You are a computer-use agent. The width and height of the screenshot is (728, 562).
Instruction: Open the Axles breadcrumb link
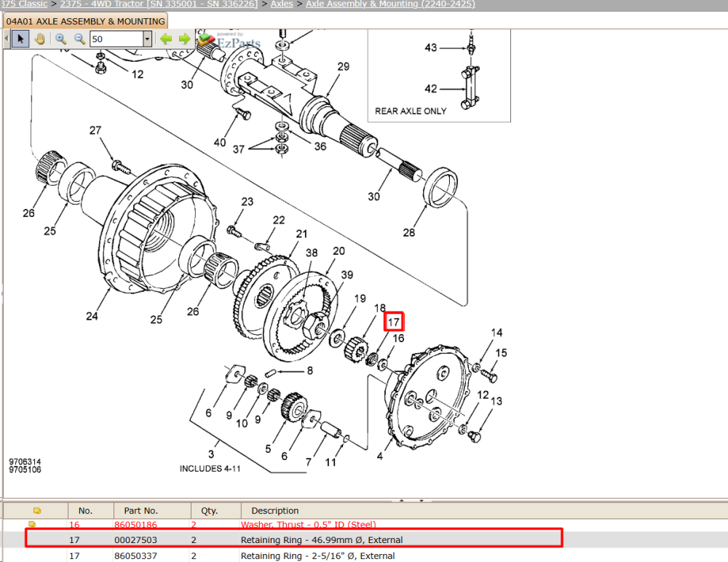pyautogui.click(x=282, y=4)
